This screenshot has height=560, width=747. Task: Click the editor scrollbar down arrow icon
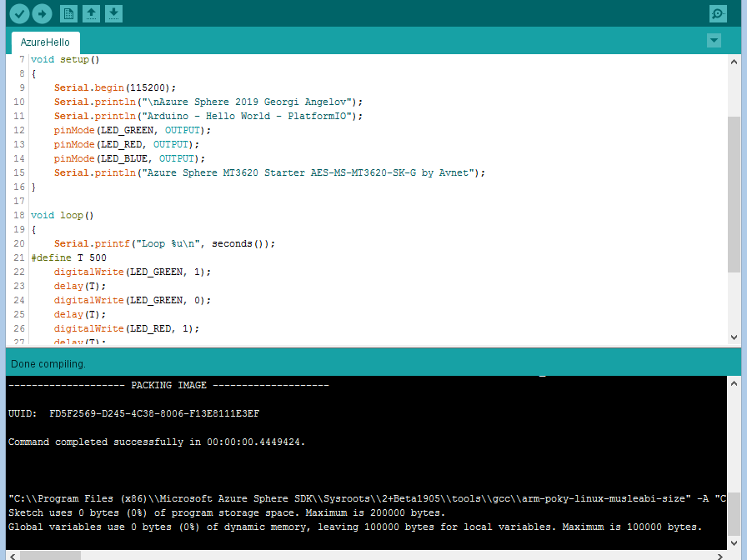734,338
